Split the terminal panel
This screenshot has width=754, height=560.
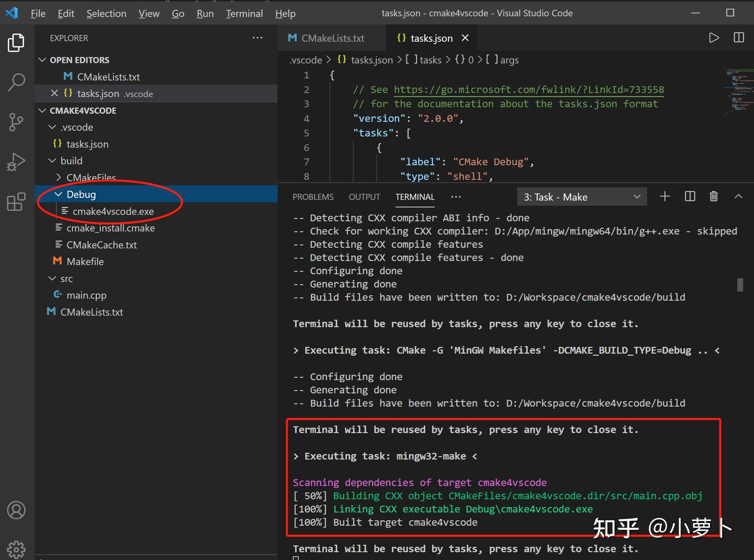point(690,196)
